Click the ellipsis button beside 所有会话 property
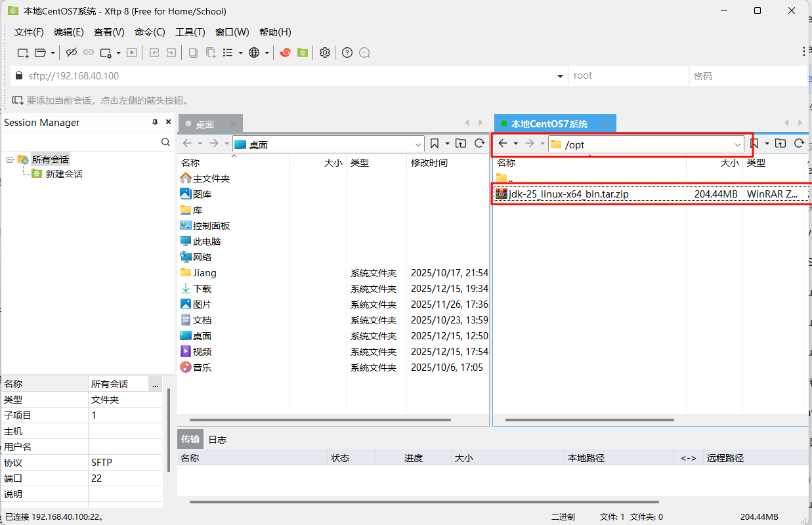812x525 pixels. [156, 384]
